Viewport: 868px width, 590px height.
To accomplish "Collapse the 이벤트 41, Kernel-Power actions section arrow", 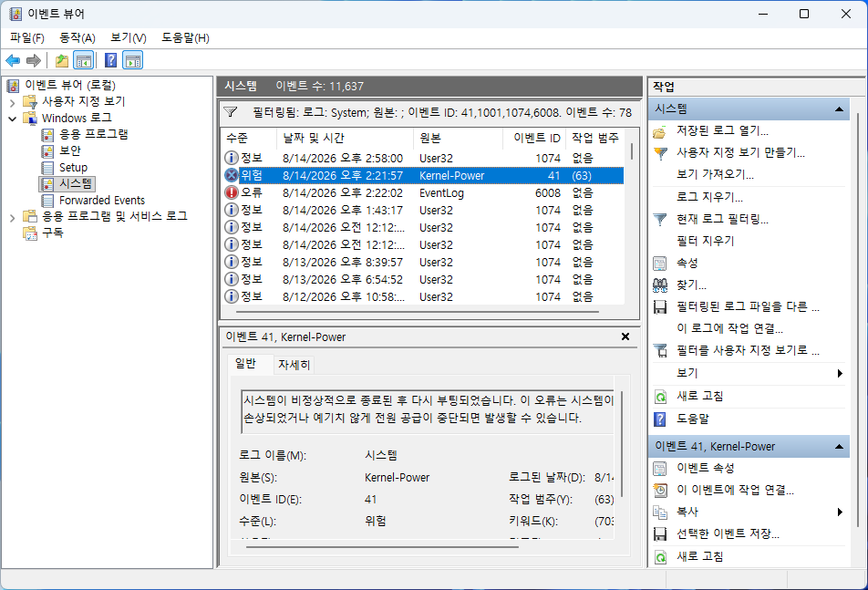I will point(839,447).
